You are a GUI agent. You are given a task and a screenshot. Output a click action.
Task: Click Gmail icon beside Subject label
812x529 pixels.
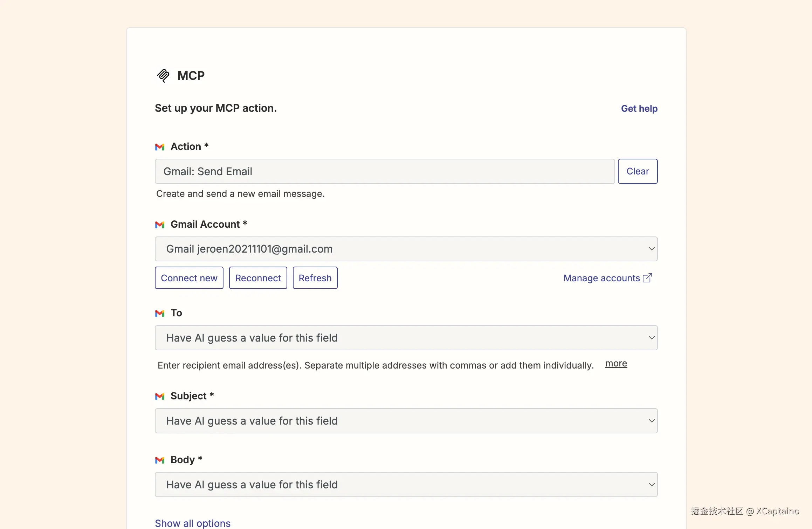160,396
